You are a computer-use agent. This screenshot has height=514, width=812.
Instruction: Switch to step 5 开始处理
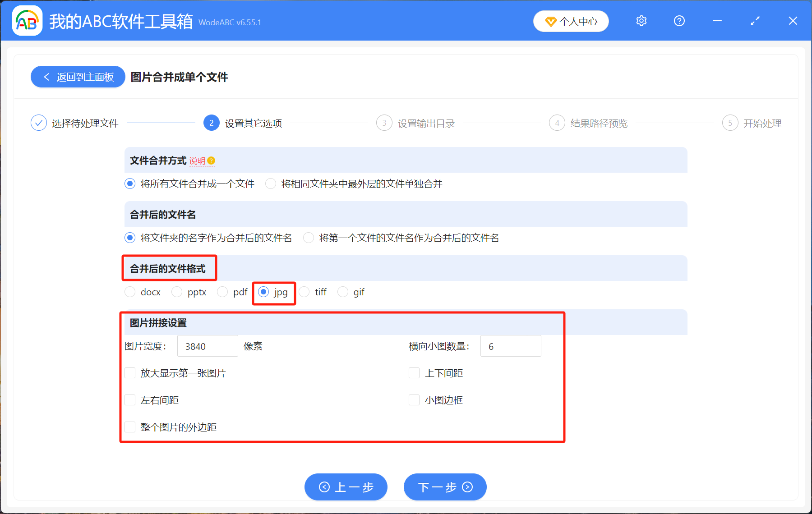(730, 123)
